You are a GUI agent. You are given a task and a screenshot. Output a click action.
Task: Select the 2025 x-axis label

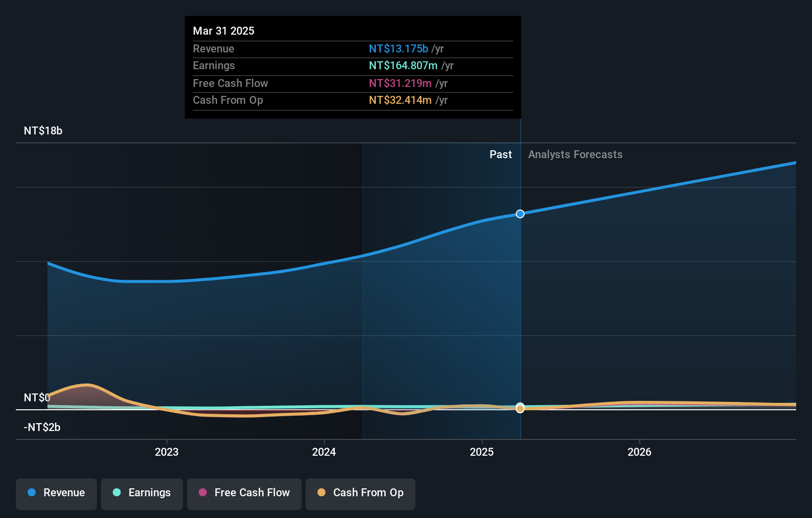[x=482, y=452]
